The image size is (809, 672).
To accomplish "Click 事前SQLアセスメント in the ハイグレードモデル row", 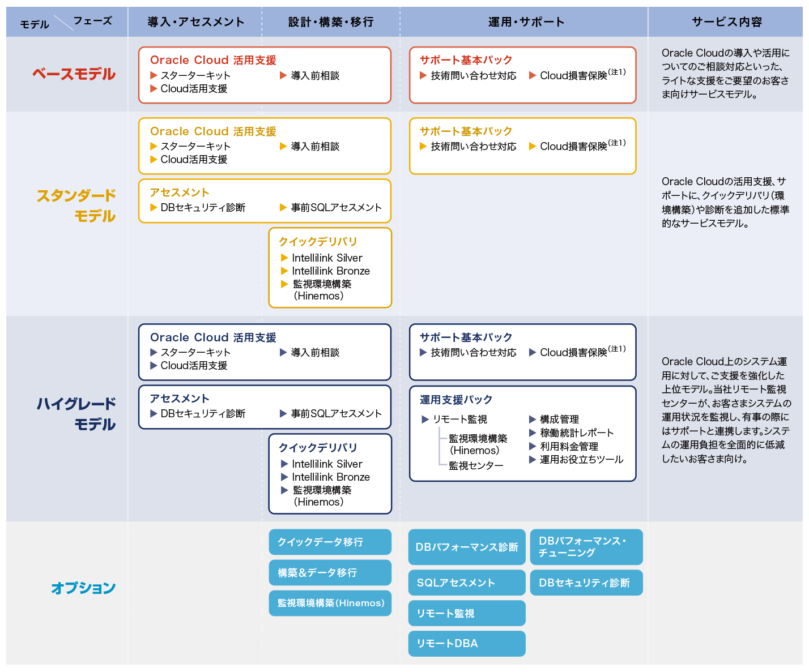I will (x=336, y=414).
